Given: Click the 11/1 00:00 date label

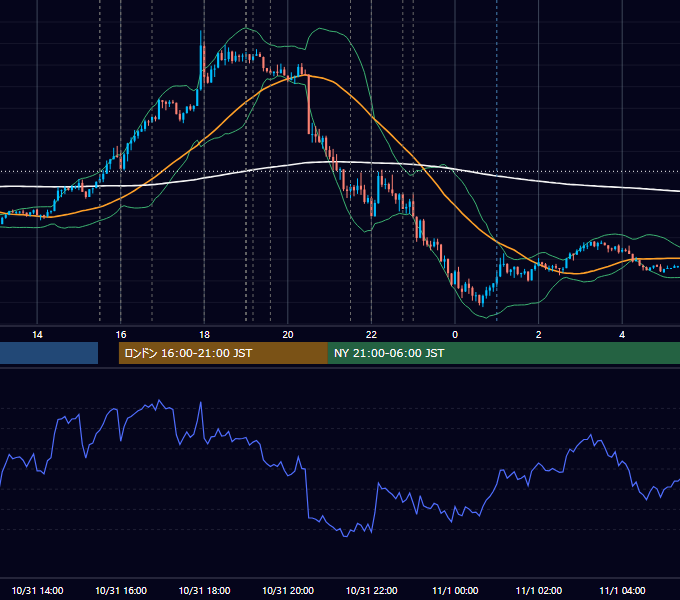Looking at the screenshot, I should (x=455, y=590).
